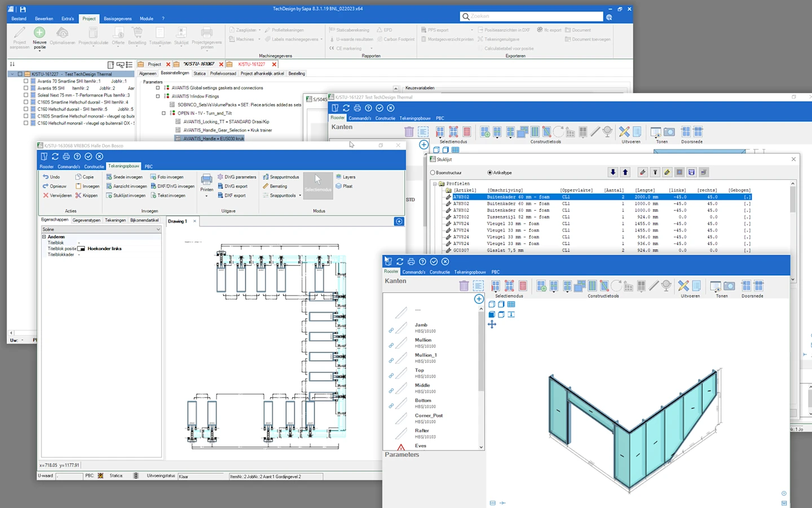
Task: Insert a section with Snede invoegen
Action: (125, 177)
